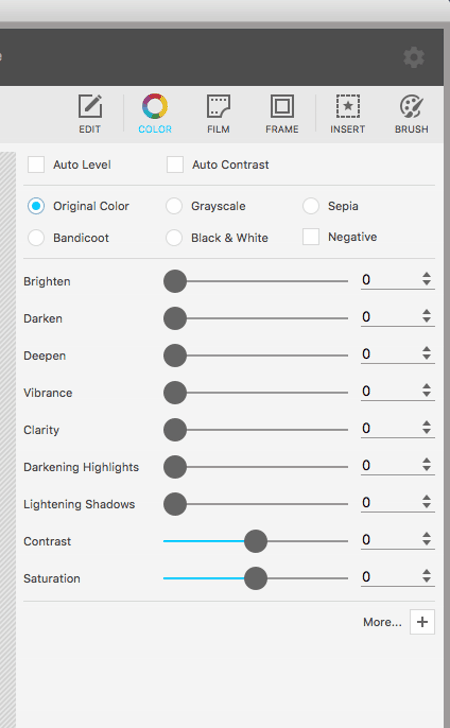Select the Bandicoot radio option

[36, 238]
